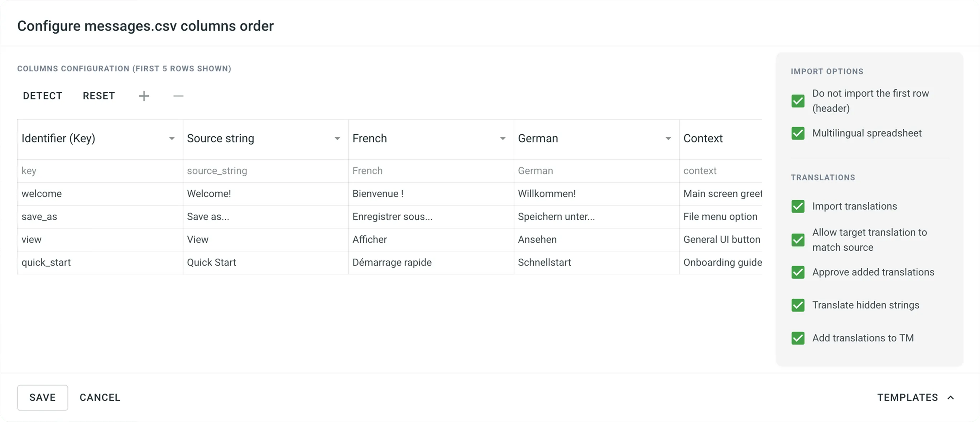Remove a column using the minus icon

click(178, 96)
